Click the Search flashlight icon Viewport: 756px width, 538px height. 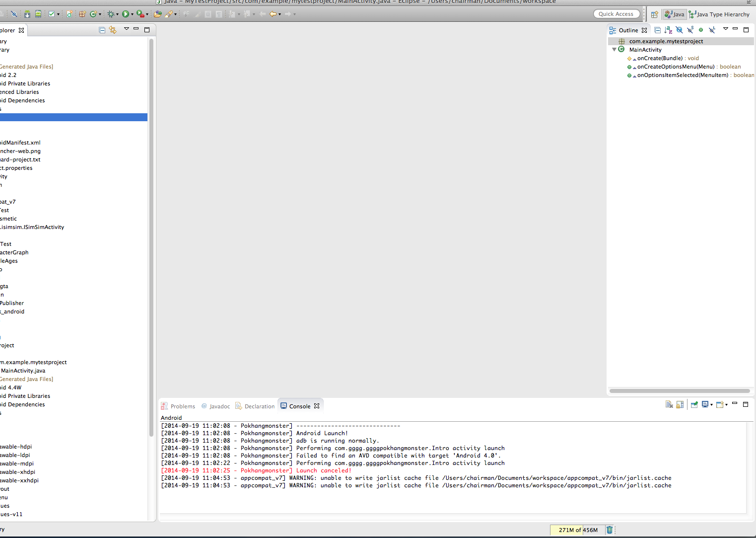tap(169, 14)
